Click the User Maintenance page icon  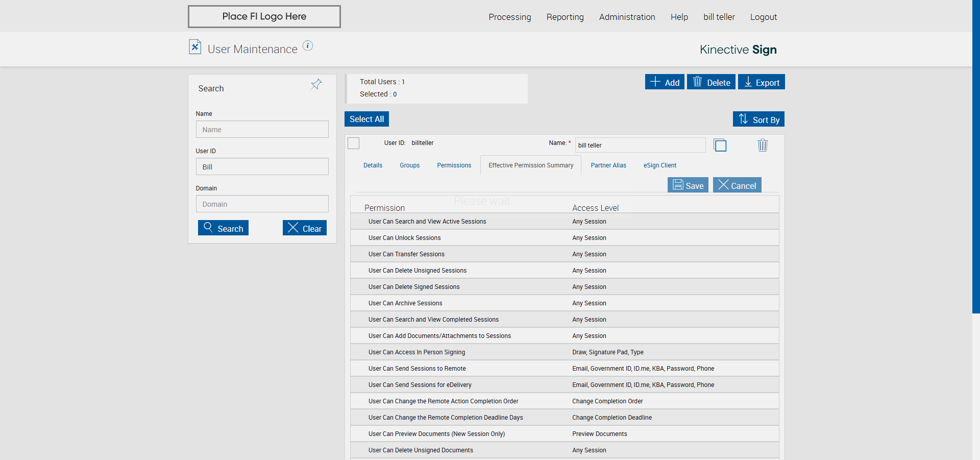(195, 47)
